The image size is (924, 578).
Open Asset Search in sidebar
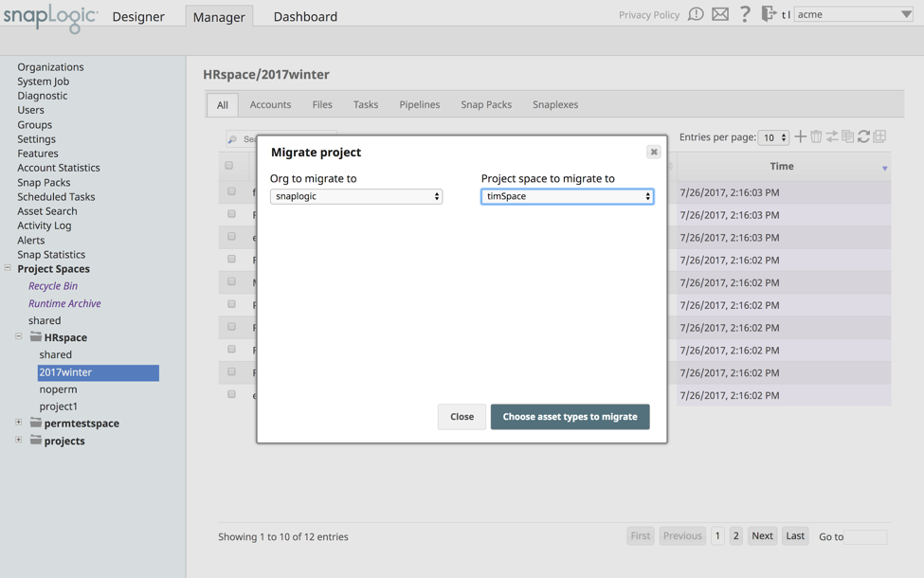tap(47, 211)
